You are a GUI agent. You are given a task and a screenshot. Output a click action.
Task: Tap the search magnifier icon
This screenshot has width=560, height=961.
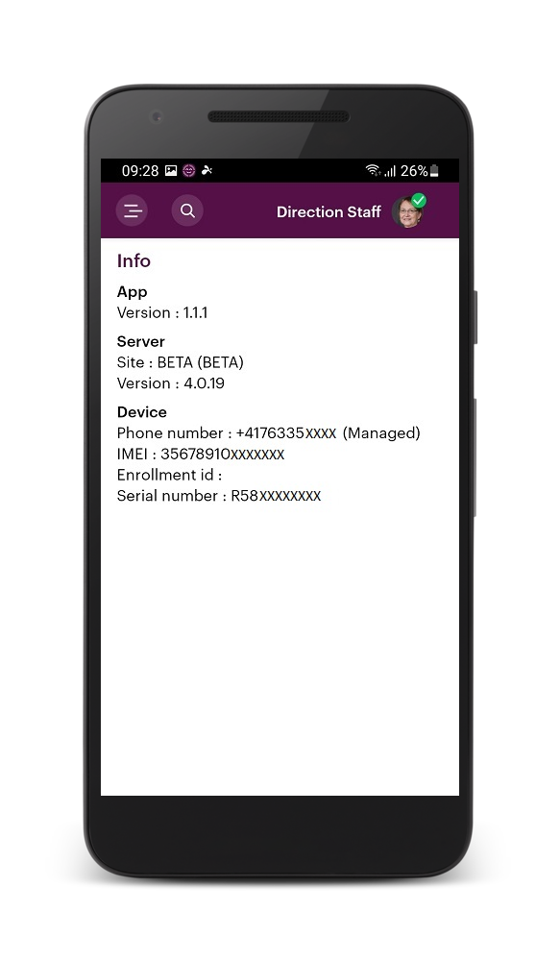(187, 210)
